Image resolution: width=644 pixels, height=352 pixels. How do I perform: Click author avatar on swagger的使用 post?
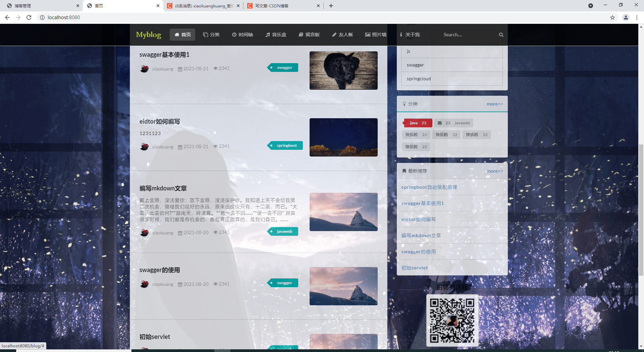[144, 284]
